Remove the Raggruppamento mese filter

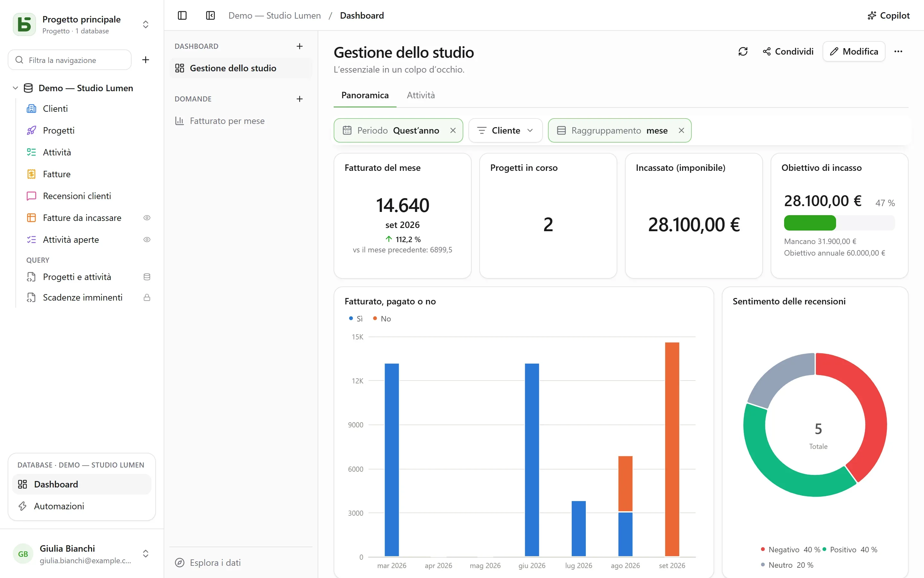coord(681,130)
